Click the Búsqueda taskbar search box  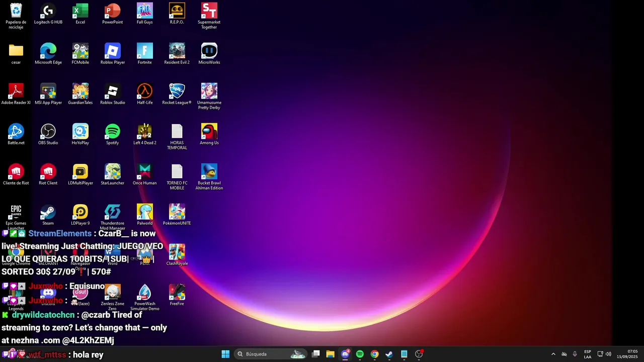[x=271, y=354]
